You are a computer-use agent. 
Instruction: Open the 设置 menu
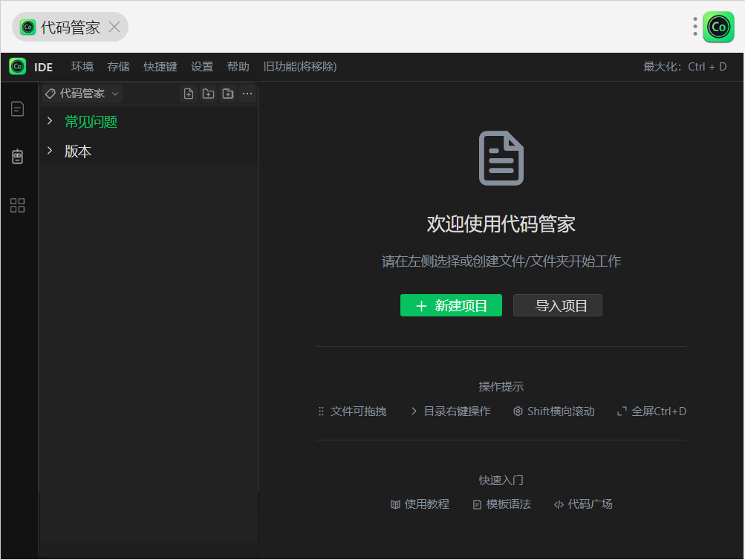202,67
